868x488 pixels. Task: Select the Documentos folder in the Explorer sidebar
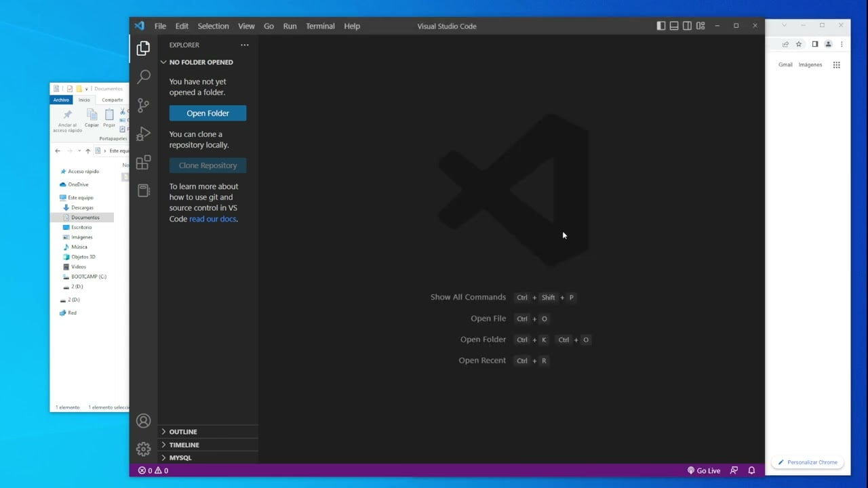85,217
